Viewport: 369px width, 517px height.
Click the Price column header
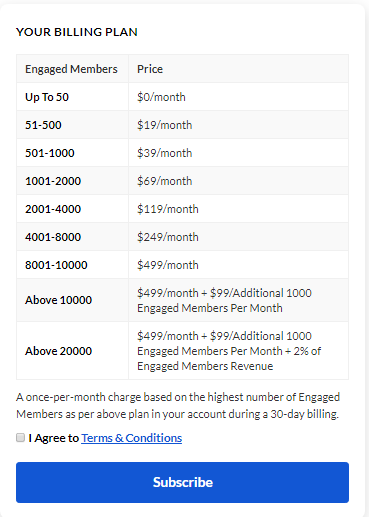tap(239, 69)
